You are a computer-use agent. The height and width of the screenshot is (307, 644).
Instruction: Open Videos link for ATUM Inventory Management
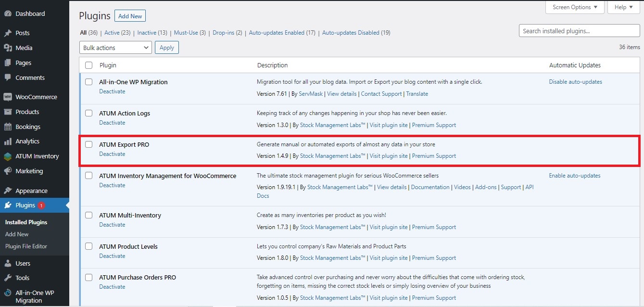(x=462, y=187)
